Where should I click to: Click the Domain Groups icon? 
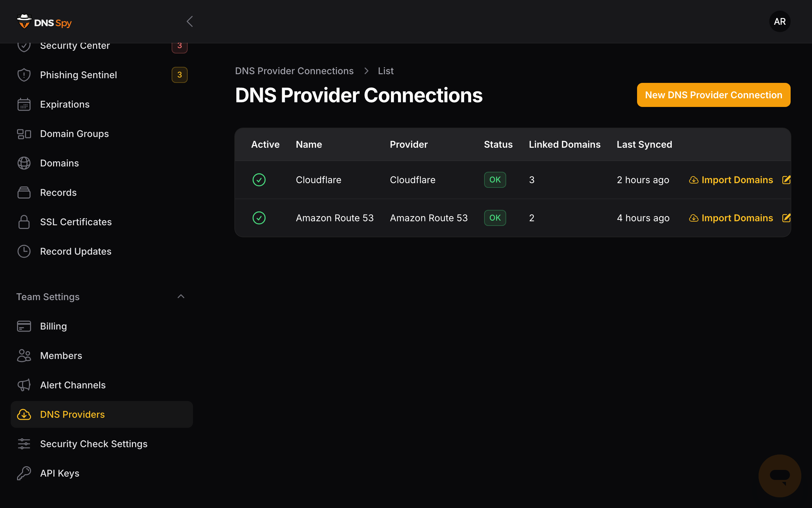click(24, 134)
